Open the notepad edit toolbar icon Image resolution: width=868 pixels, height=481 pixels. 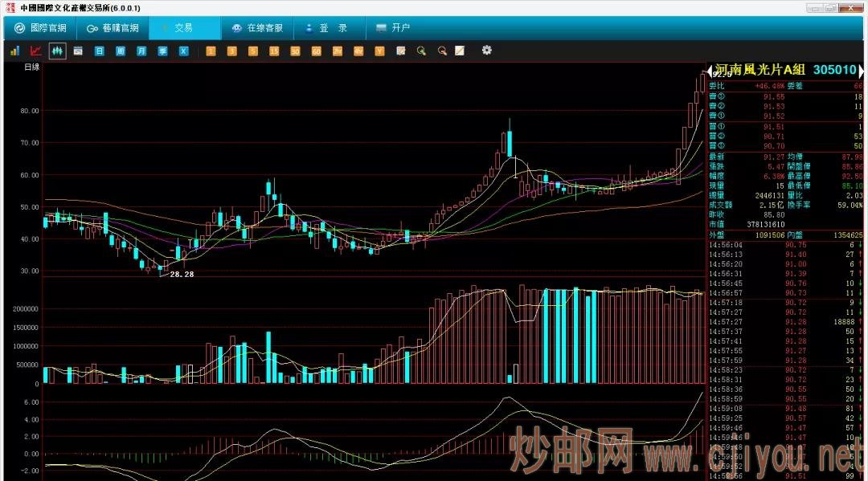[x=401, y=51]
